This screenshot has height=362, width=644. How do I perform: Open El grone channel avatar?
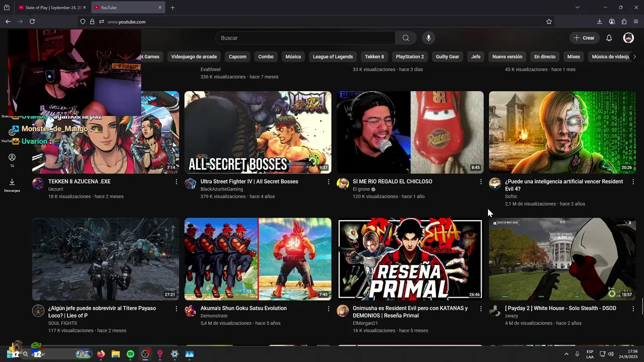click(x=343, y=184)
